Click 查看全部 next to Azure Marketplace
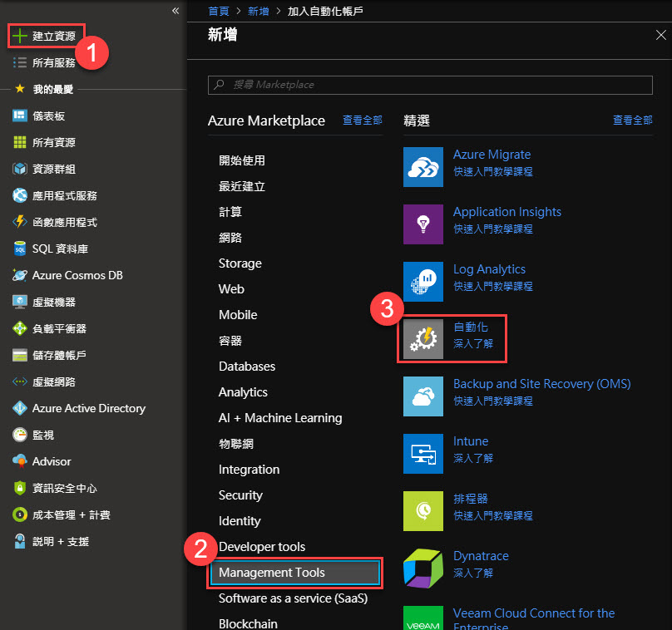Screen dimensions: 672x630 (x=362, y=121)
